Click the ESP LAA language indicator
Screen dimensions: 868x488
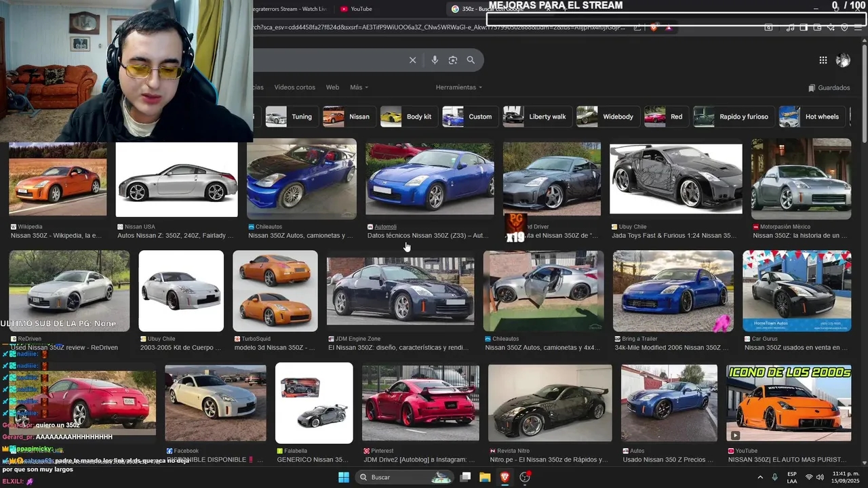pyautogui.click(x=792, y=477)
